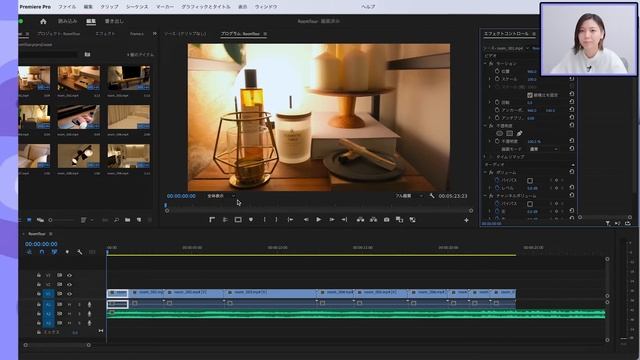640x360 pixels.
Task: Toggle the Position stopwatch animation
Action: click(497, 71)
